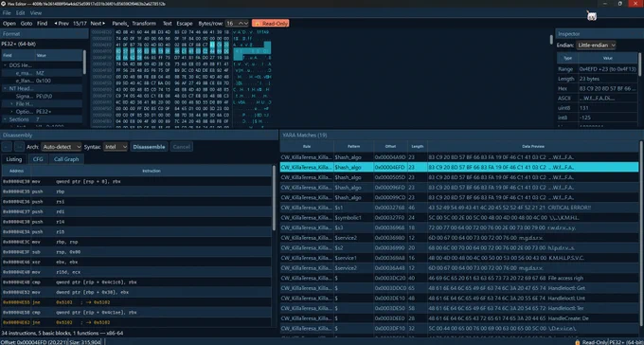Open the Panels dropdown in the toolbar

pyautogui.click(x=120, y=24)
